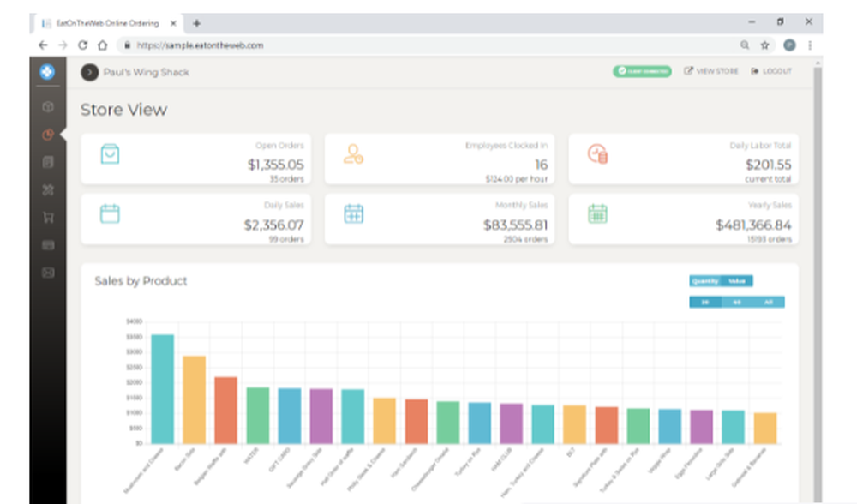Bookmark the page with the star icon
This screenshot has height=504, width=857.
pyautogui.click(x=764, y=45)
